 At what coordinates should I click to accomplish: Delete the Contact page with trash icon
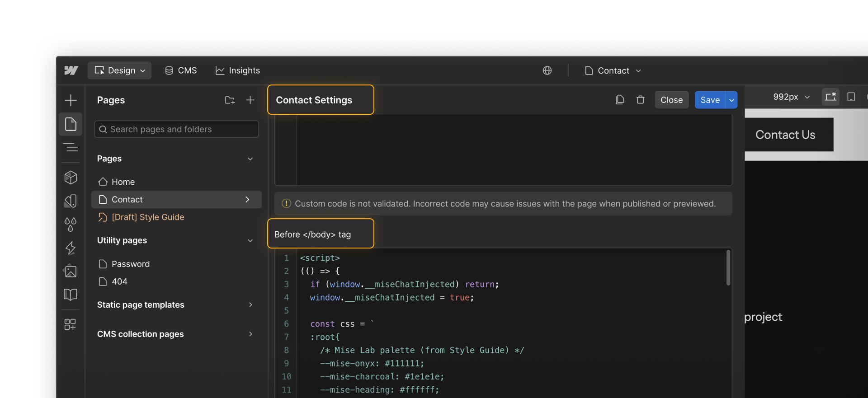point(640,100)
